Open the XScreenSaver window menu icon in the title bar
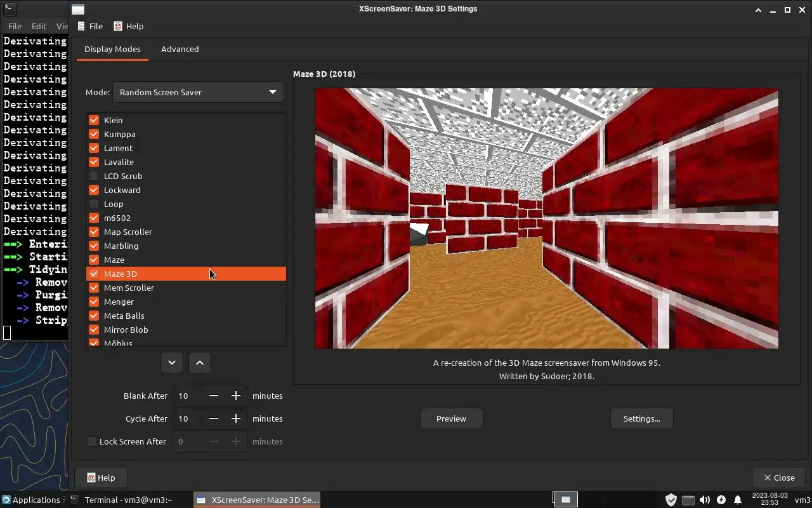 pos(77,10)
